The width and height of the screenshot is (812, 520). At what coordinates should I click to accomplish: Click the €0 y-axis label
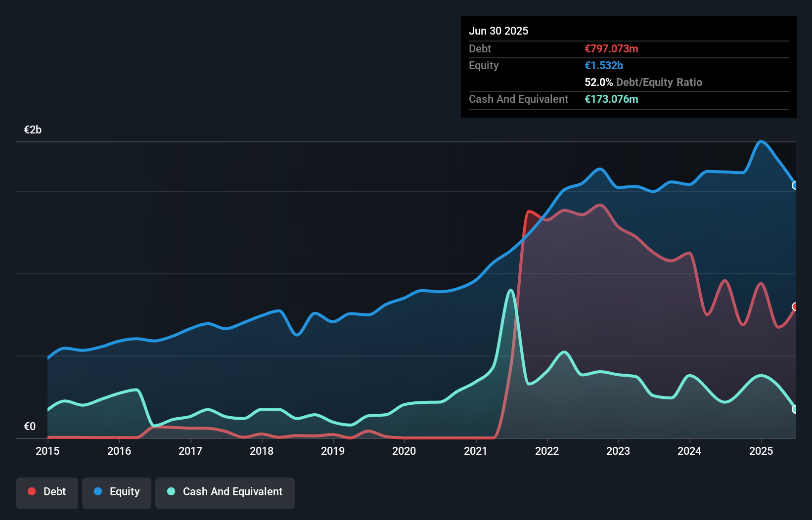(x=30, y=426)
